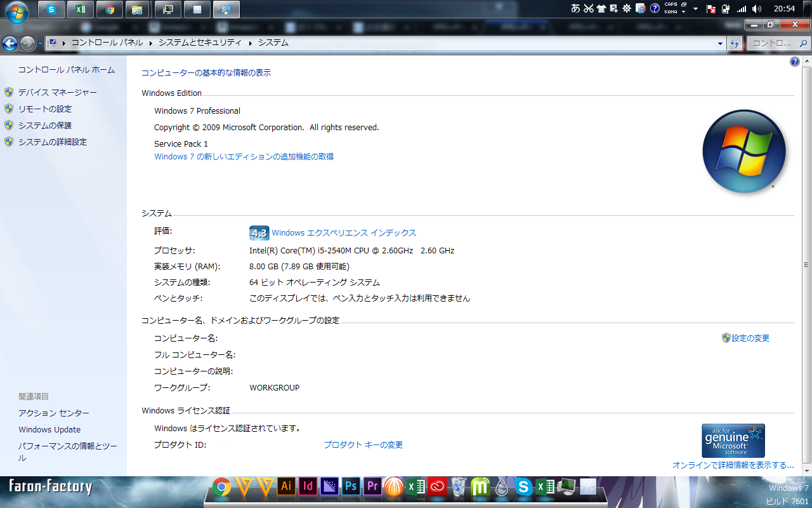This screenshot has width=812, height=508.
Task: Open Adobe InDesign from the dock
Action: [x=308, y=487]
